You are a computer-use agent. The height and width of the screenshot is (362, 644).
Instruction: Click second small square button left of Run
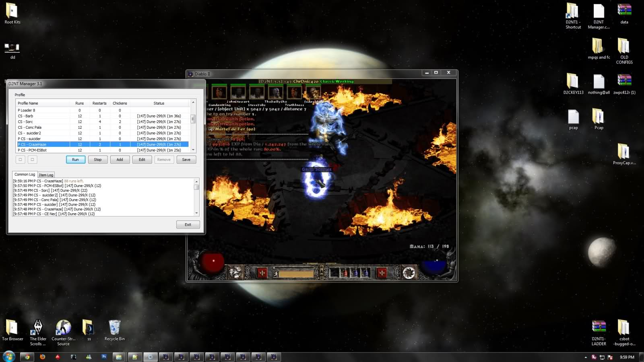coord(33,160)
